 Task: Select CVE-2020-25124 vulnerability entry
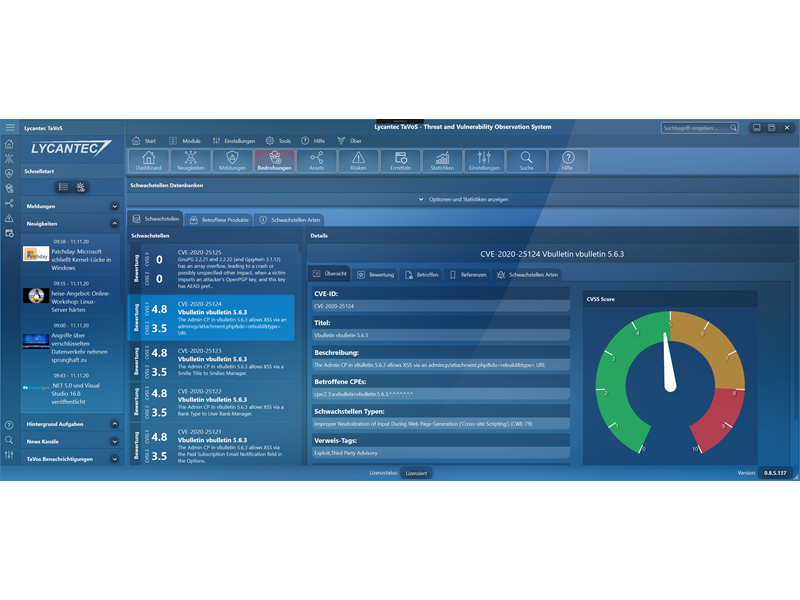point(211,317)
